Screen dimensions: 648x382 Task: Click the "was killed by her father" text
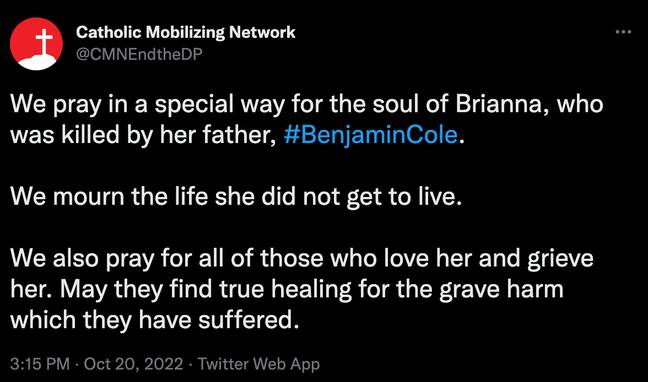[x=143, y=135]
